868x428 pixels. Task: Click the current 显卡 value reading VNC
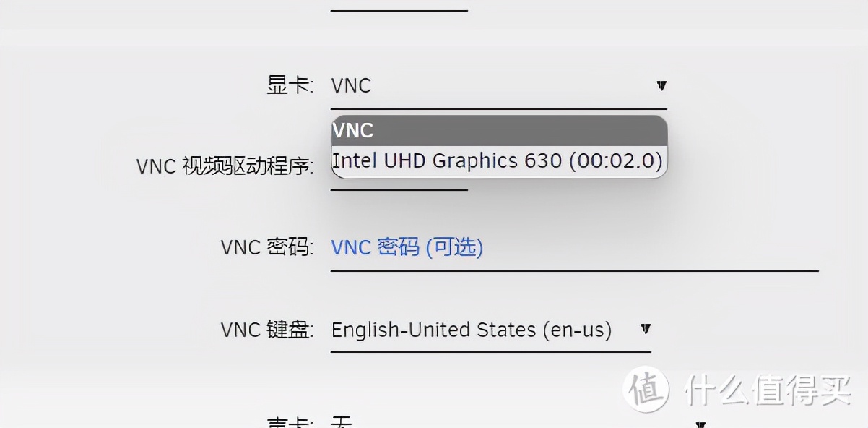pos(351,85)
